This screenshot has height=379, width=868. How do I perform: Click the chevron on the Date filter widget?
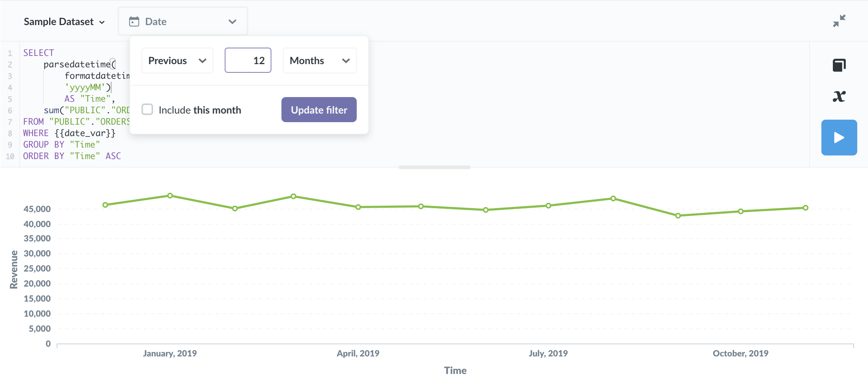tap(232, 21)
